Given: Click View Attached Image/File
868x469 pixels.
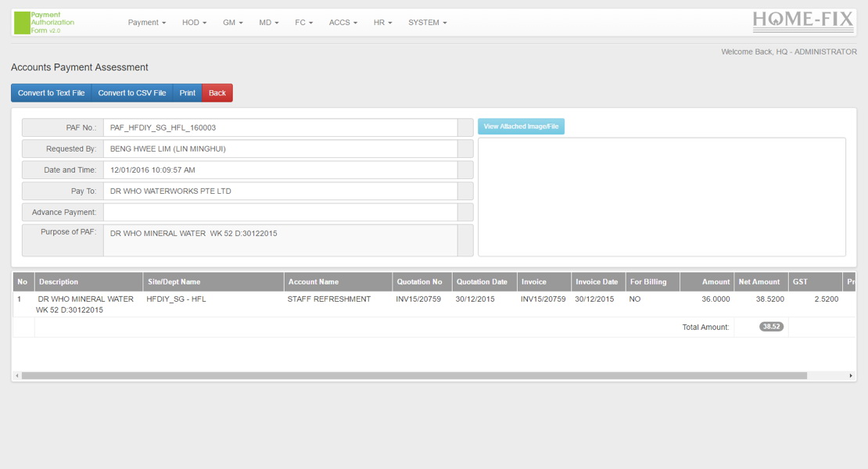Looking at the screenshot, I should tap(521, 126).
